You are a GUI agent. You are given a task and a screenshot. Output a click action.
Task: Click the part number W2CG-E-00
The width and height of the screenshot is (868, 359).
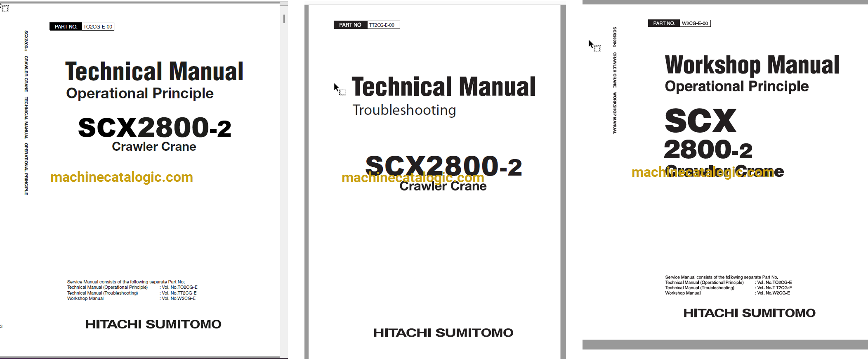tap(695, 24)
